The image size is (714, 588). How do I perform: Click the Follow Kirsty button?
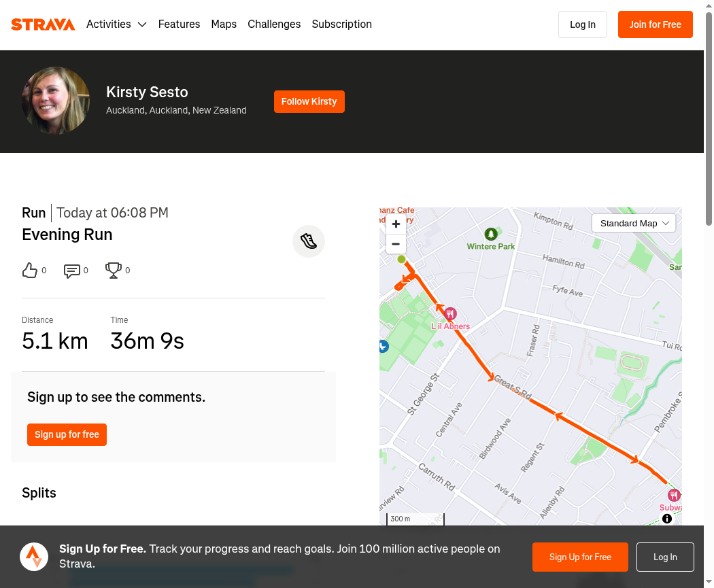tap(309, 101)
